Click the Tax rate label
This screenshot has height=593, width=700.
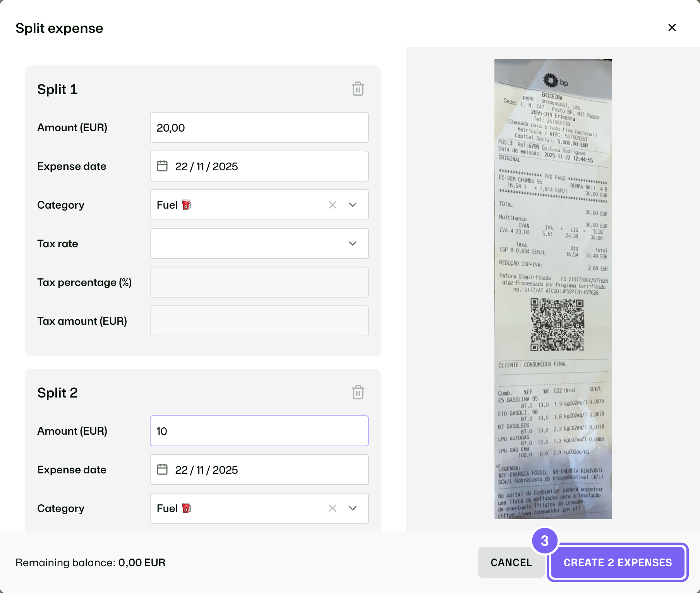(x=58, y=244)
